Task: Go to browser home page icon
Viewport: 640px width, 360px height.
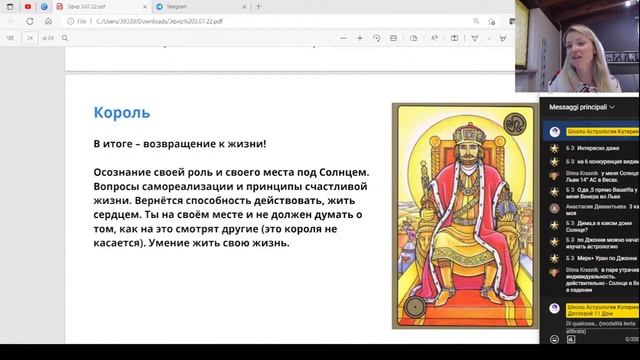Action: pyautogui.click(x=48, y=21)
